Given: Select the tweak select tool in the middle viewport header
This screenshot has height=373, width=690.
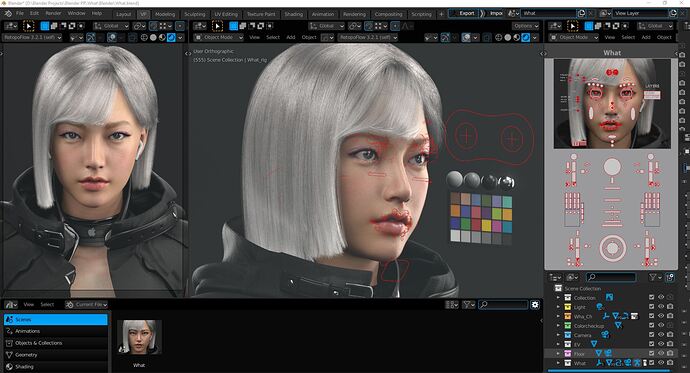Looking at the screenshot, I should [217, 26].
